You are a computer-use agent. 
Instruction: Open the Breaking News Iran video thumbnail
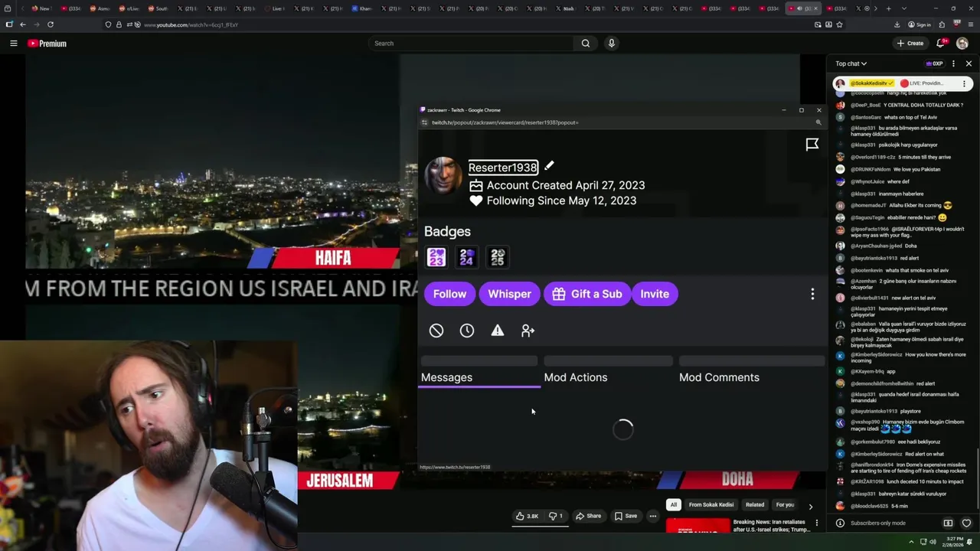click(x=698, y=527)
